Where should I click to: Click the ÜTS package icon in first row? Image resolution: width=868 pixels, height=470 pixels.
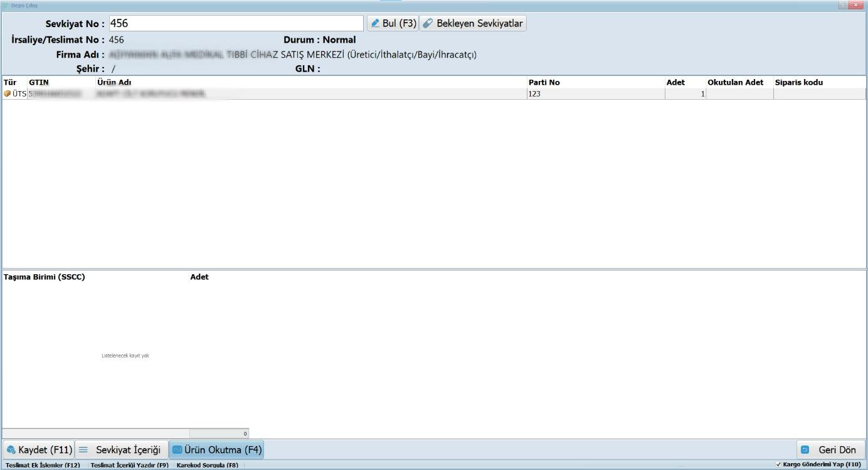tap(8, 94)
